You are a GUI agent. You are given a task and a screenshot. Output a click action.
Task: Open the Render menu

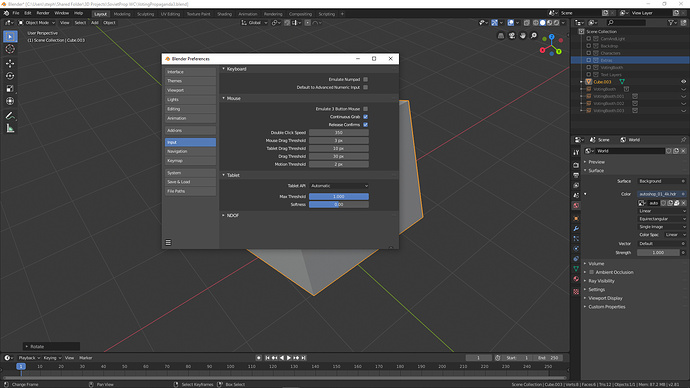[43, 13]
